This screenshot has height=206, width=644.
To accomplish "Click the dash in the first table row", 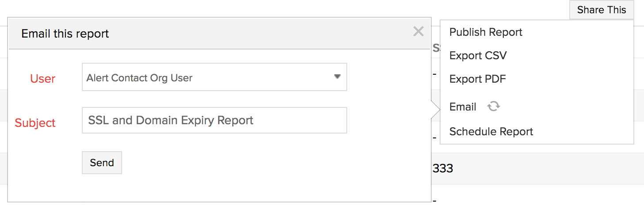I will point(435,74).
